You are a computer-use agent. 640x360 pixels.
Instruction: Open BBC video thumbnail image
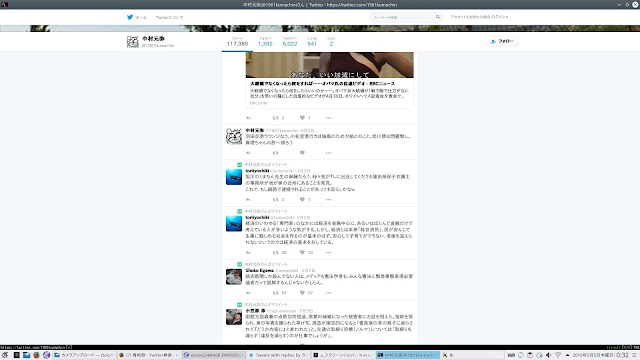click(x=329, y=65)
